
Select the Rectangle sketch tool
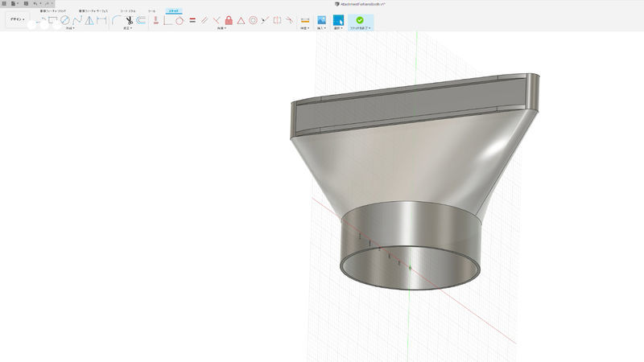[x=52, y=20]
